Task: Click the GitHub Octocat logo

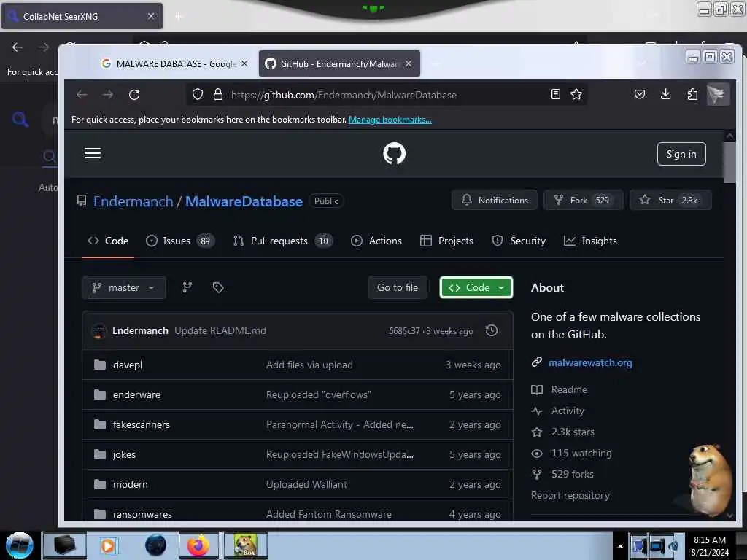Action: (394, 153)
